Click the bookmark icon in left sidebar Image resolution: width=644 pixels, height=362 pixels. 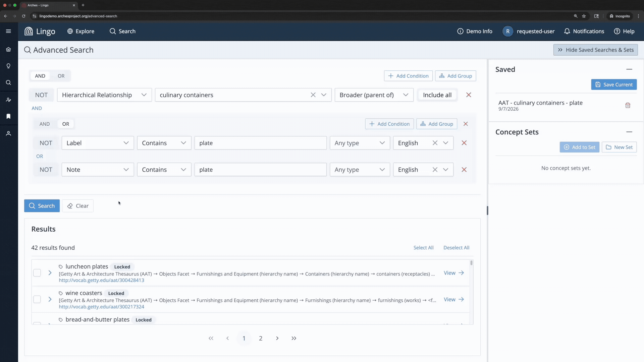tap(8, 116)
